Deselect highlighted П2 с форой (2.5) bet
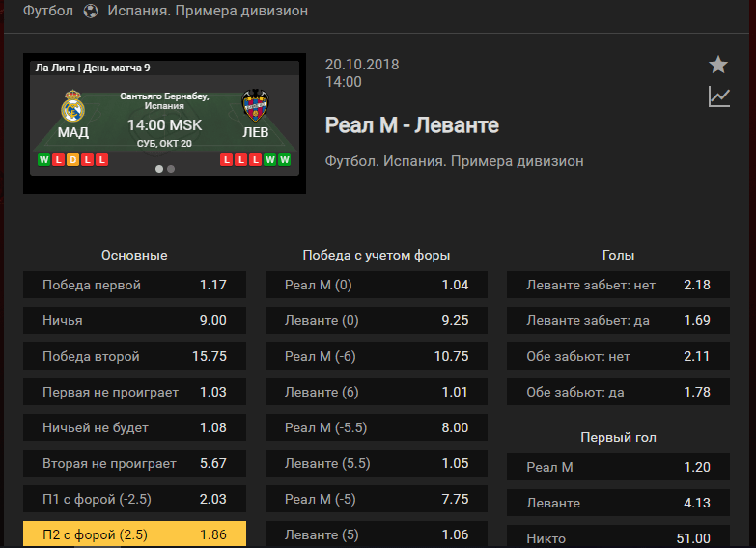Image resolution: width=756 pixels, height=548 pixels. tap(134, 534)
